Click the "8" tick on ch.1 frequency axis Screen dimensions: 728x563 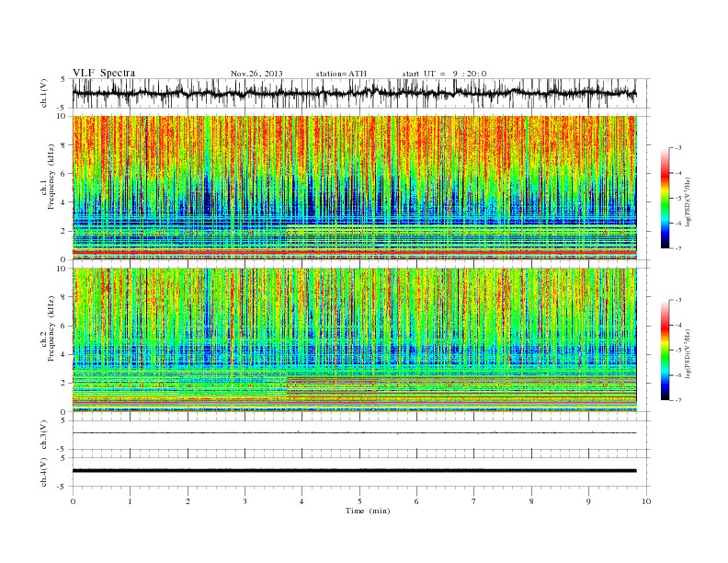coord(63,145)
